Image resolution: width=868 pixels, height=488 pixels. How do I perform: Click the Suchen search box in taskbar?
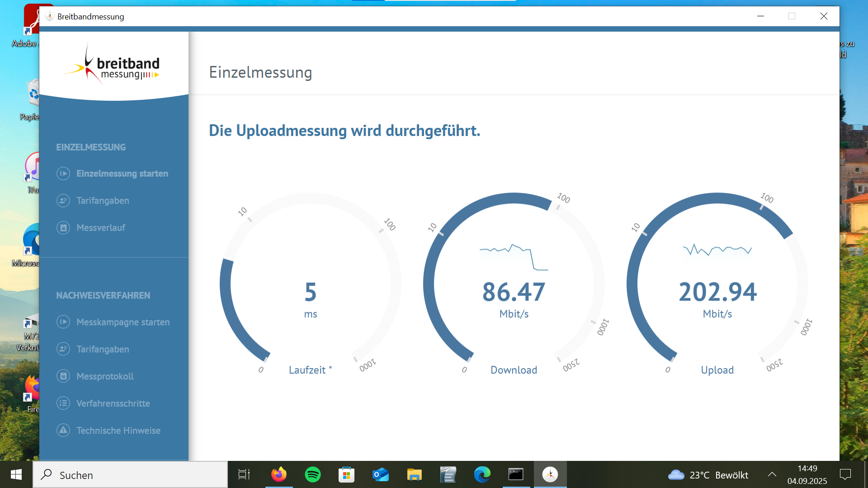(x=130, y=475)
